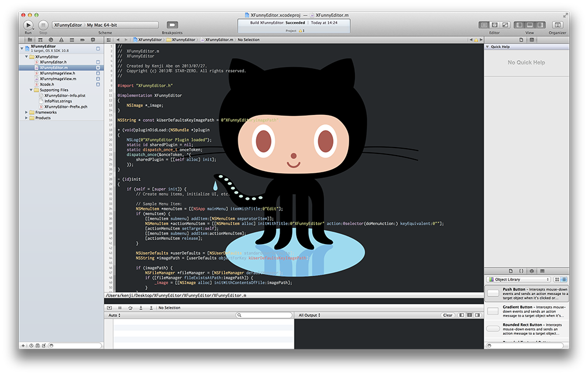This screenshot has width=588, height=375.
Task: Go back in editor history
Action: [118, 40]
